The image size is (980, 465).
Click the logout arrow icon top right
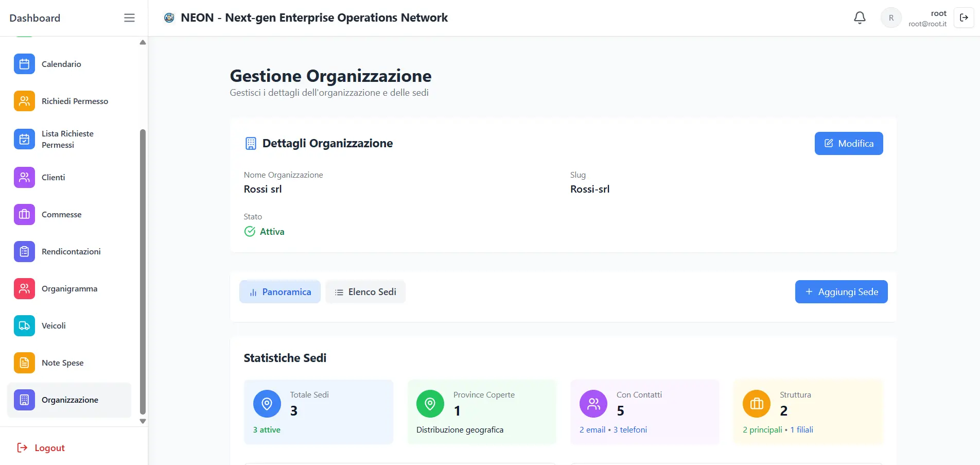click(964, 17)
